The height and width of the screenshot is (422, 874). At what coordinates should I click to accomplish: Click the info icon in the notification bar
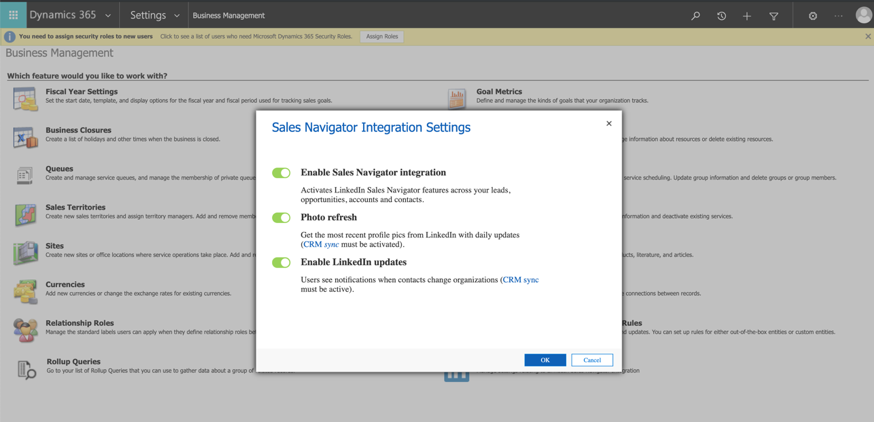point(10,36)
